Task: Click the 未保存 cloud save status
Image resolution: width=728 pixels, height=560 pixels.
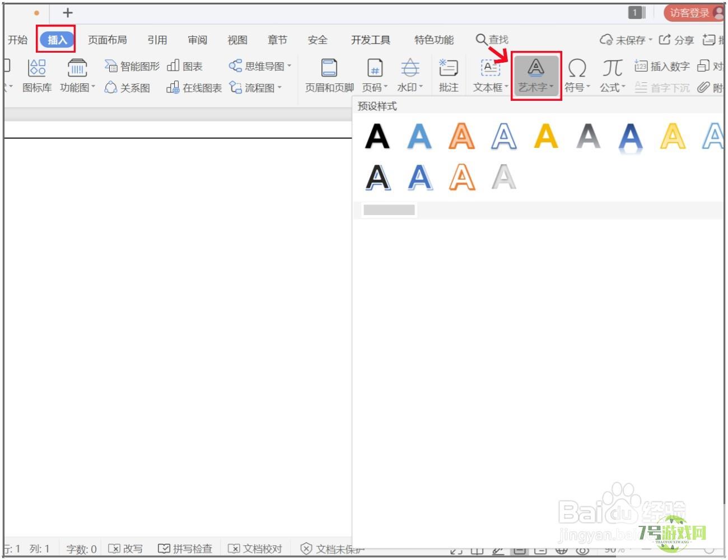Action: (626, 40)
